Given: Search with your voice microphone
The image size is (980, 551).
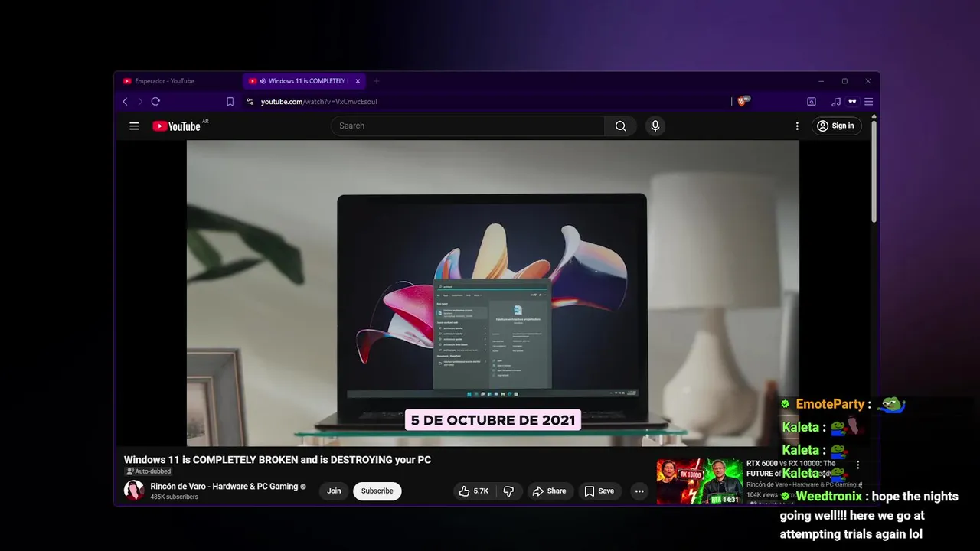Looking at the screenshot, I should click(x=655, y=126).
